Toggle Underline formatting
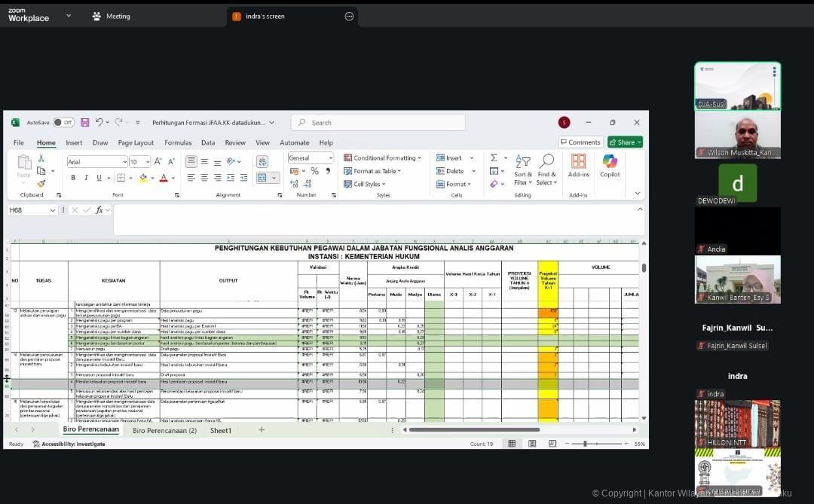 99,178
